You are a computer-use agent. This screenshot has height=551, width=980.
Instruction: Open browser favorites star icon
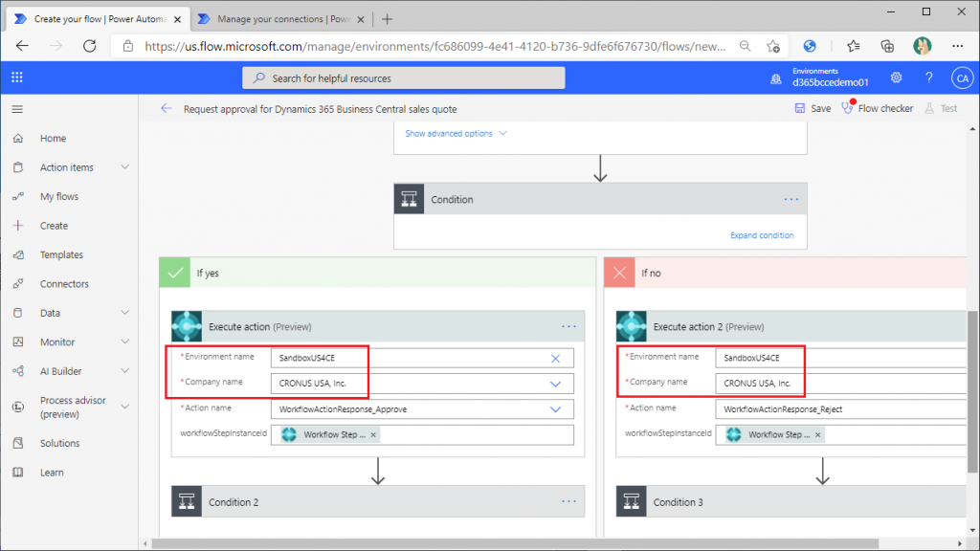pos(853,46)
